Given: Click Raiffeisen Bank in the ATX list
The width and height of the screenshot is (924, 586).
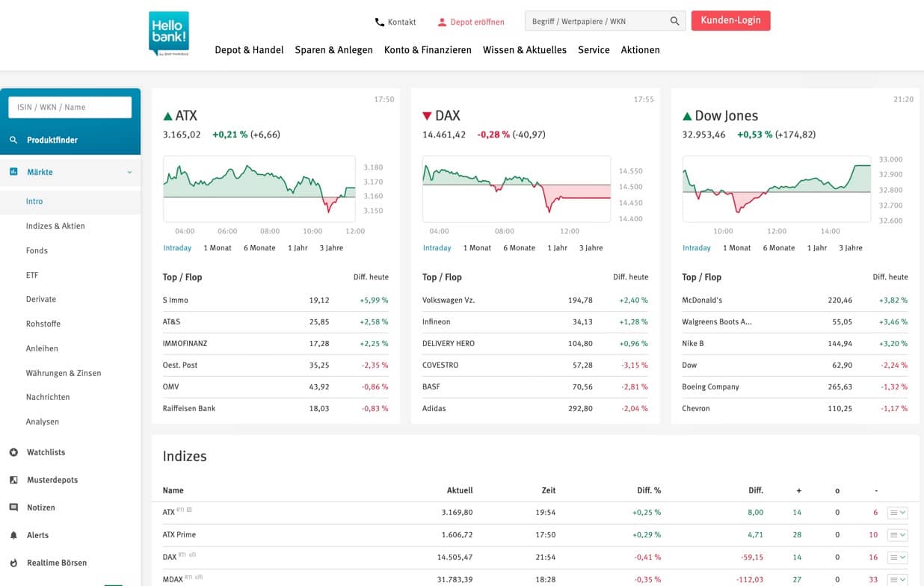Looking at the screenshot, I should (x=189, y=408).
